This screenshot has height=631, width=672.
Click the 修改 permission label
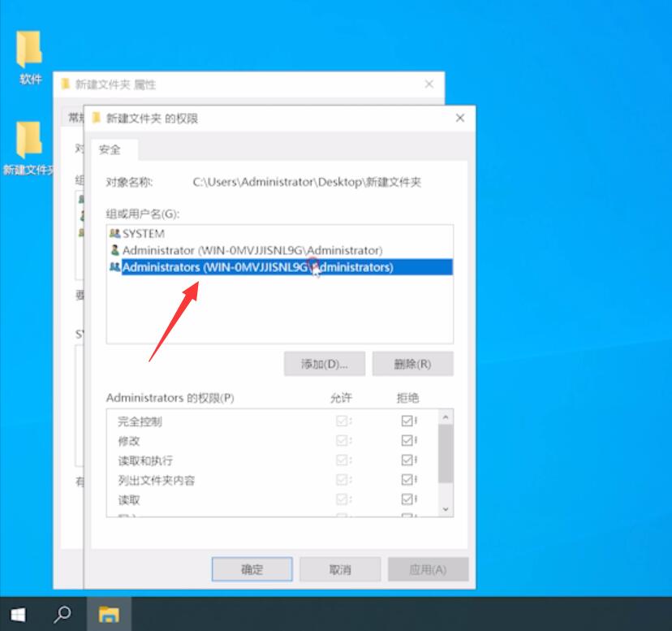point(128,441)
